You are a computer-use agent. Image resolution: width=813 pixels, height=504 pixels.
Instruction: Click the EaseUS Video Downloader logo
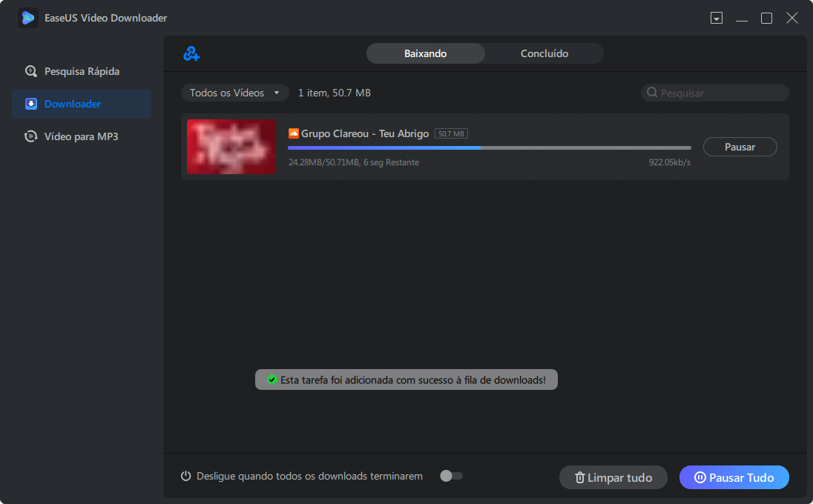click(28, 18)
